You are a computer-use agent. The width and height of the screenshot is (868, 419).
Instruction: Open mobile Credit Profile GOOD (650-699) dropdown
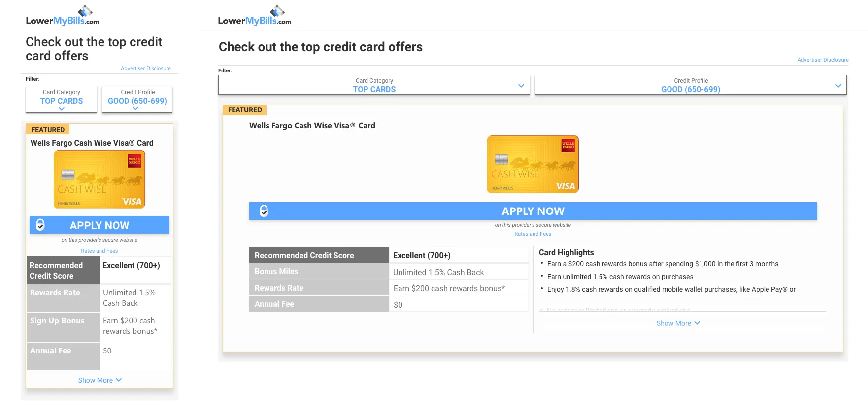tap(137, 100)
